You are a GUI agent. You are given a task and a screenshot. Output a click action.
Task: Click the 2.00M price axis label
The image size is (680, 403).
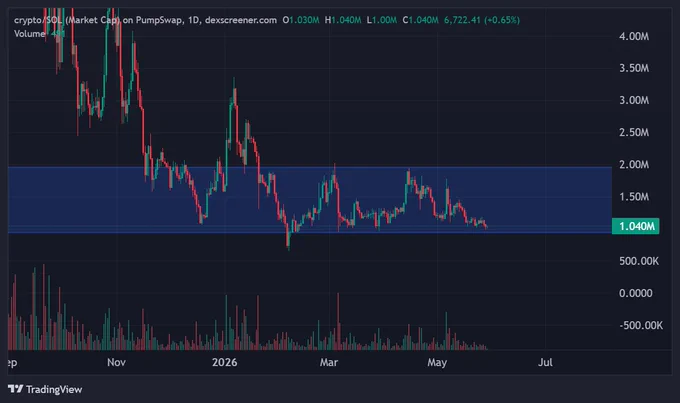[634, 164]
